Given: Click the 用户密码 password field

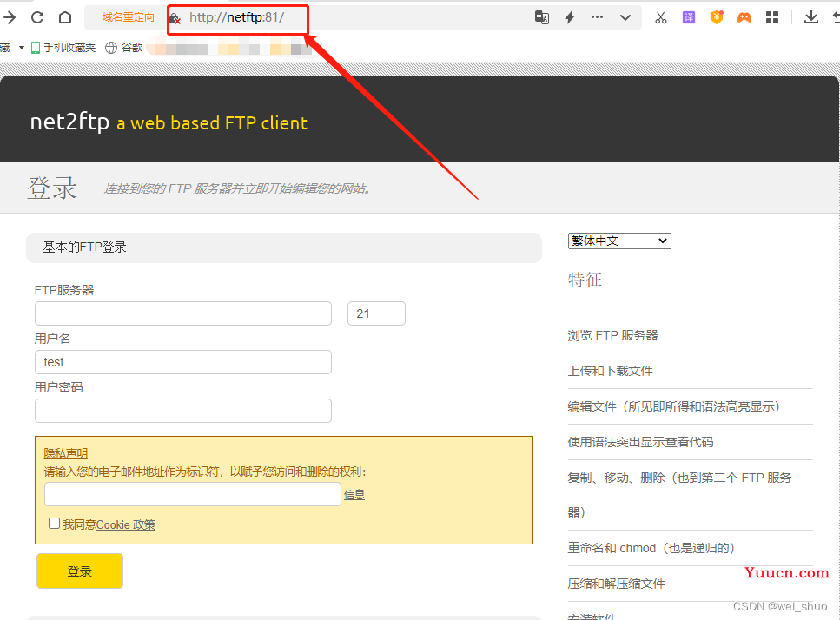Looking at the screenshot, I should 183,411.
